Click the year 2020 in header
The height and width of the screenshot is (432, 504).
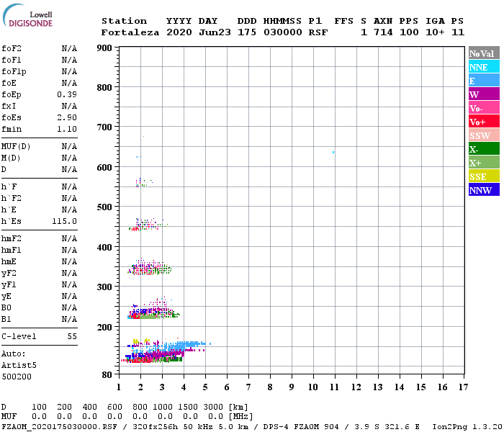tap(179, 32)
